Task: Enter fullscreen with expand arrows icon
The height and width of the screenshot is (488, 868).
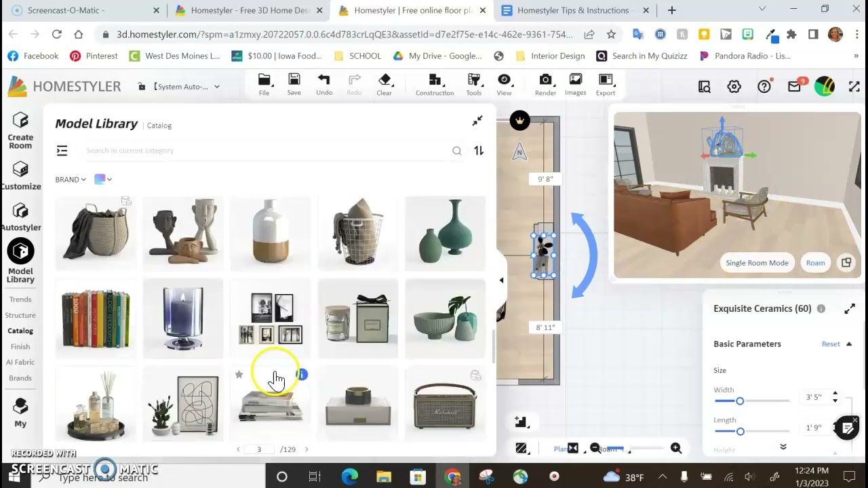Action: (854, 87)
